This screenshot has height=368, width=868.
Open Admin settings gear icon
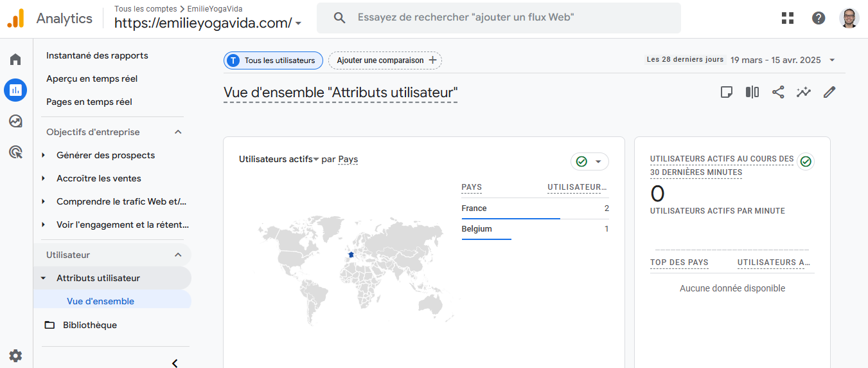(15, 355)
